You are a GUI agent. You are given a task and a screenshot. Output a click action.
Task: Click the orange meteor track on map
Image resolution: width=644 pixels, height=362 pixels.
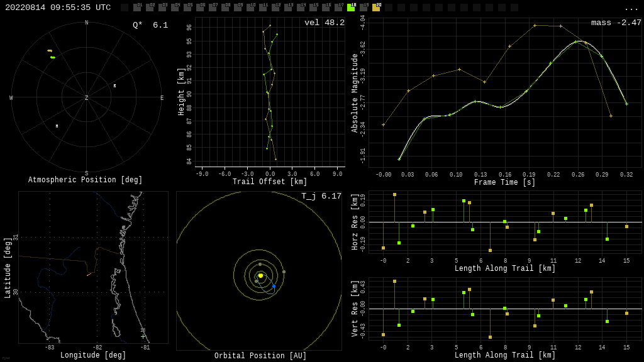point(89,274)
